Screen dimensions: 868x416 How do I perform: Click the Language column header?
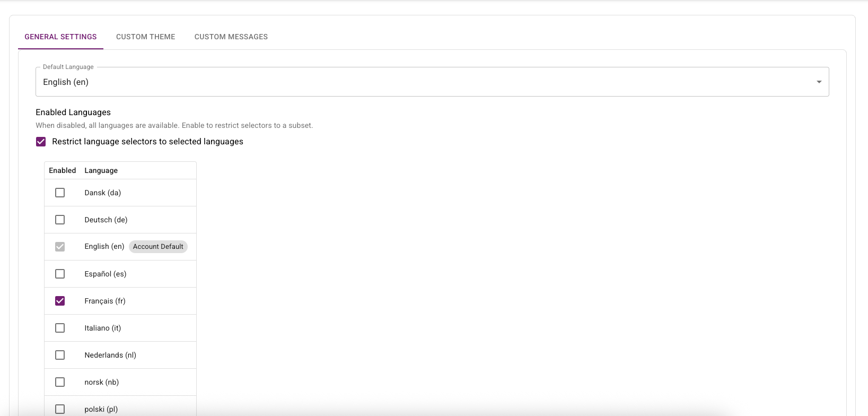101,170
